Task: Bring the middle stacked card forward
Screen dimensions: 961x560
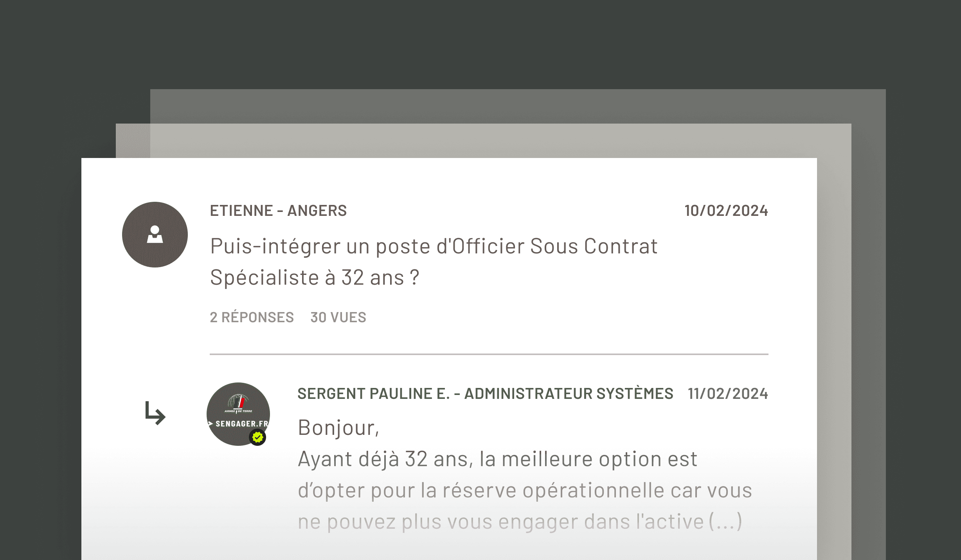Action: coord(484,141)
